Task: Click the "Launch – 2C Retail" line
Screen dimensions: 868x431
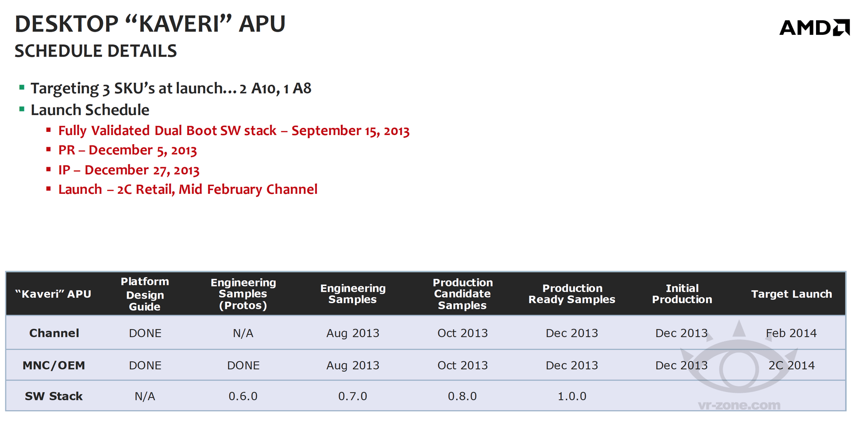Action: [x=188, y=190]
